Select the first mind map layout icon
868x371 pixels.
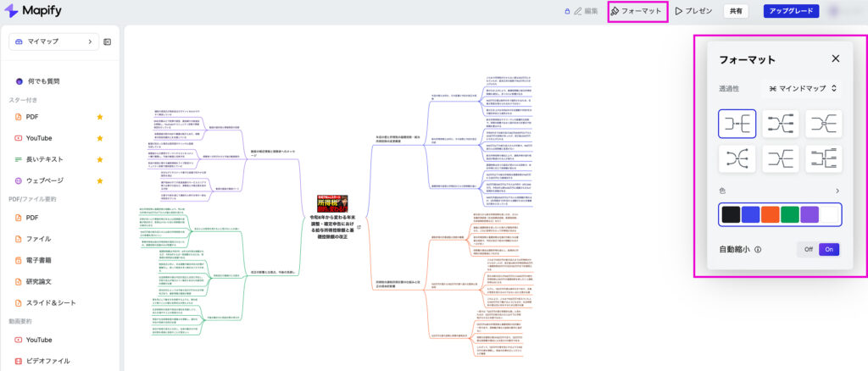[737, 124]
